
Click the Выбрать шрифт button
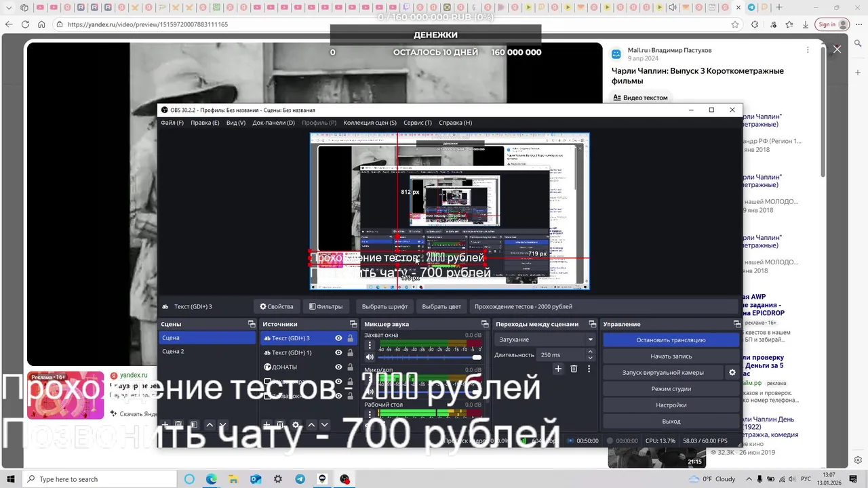pos(384,306)
